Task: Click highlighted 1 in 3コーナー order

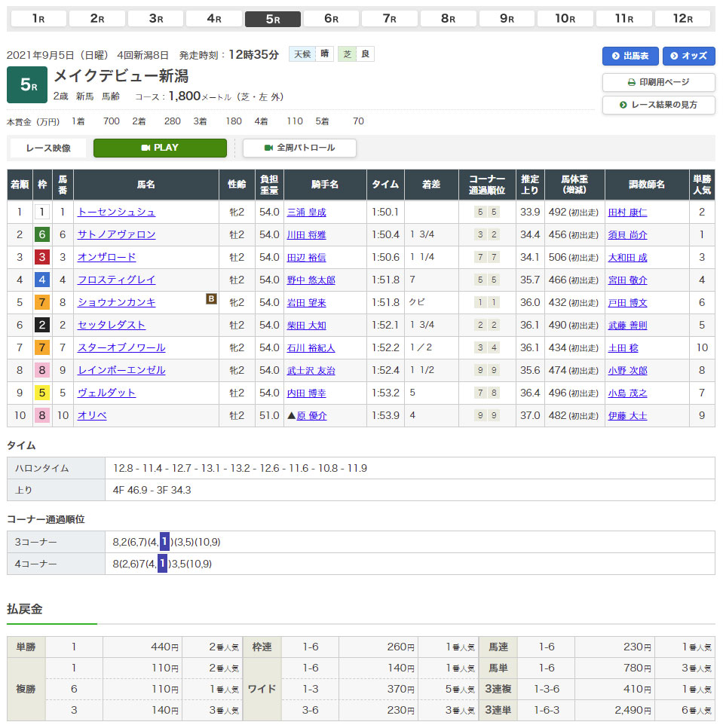Action: 164,542
